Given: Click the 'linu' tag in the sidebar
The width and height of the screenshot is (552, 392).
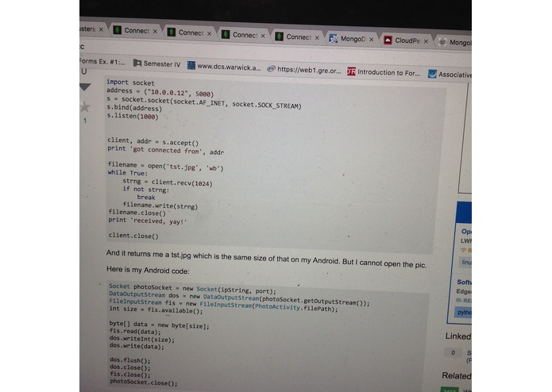Looking at the screenshot, I should coord(465,263).
